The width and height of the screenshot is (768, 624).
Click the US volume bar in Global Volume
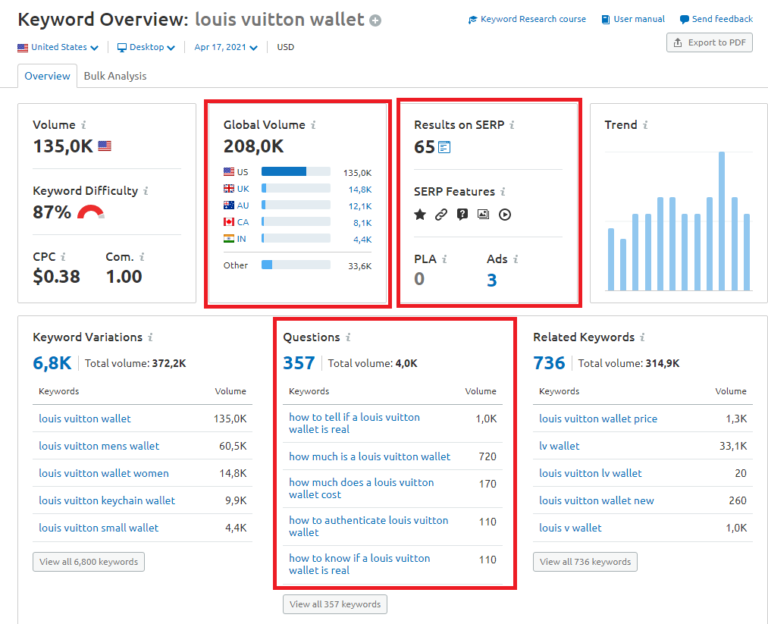[x=296, y=171]
